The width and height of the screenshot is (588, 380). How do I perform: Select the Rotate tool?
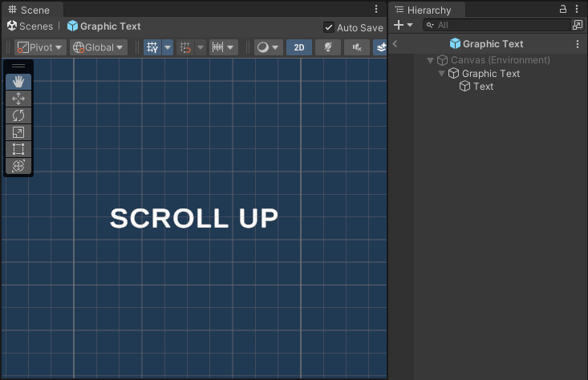[x=18, y=115]
